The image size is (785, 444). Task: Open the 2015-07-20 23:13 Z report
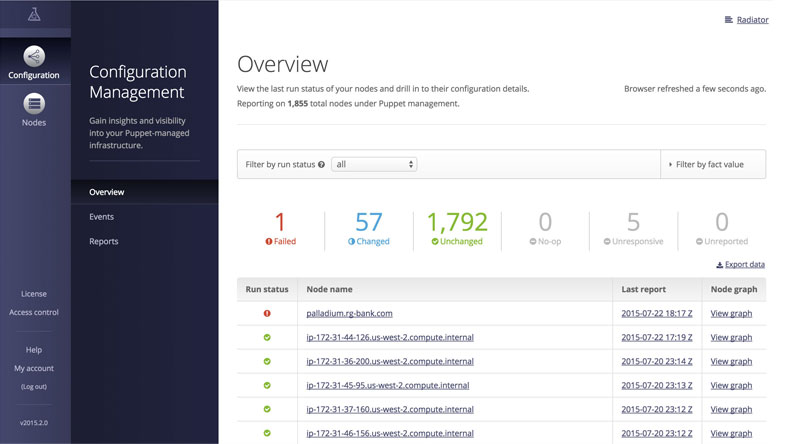657,385
